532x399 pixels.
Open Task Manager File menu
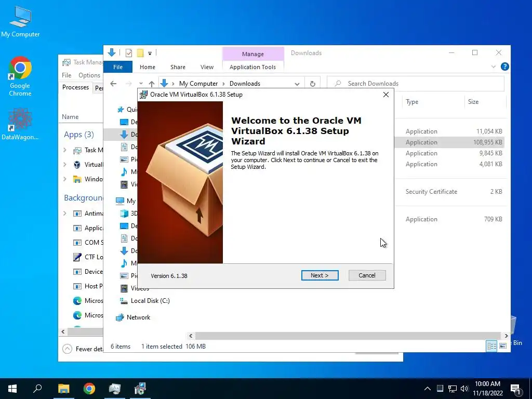click(x=66, y=75)
